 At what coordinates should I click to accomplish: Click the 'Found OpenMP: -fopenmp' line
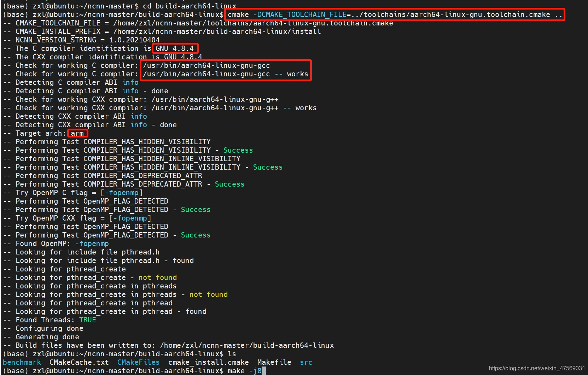pos(56,244)
